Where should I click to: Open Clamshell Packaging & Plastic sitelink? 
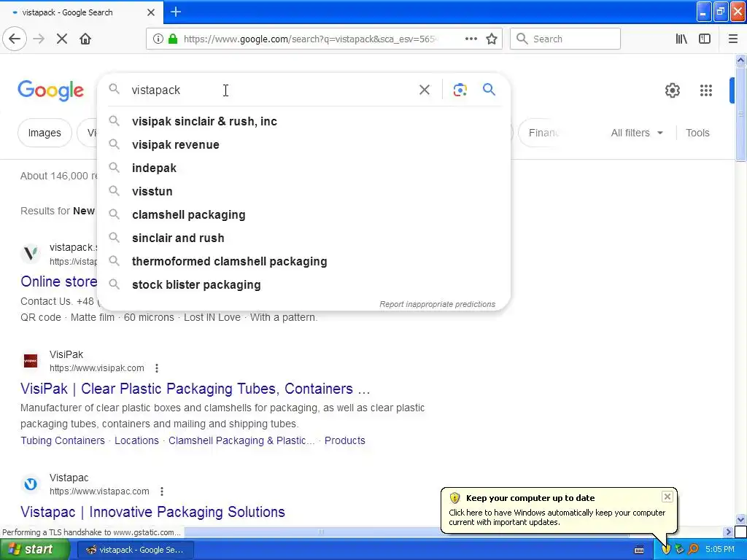coord(241,440)
